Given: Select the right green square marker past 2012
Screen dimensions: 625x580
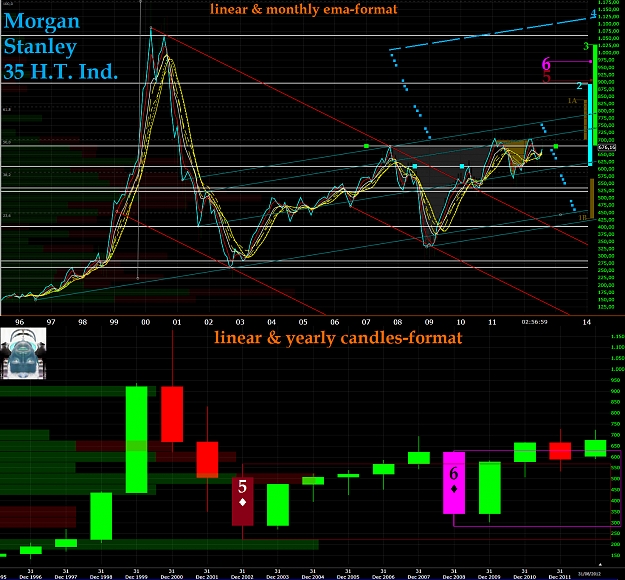Looking at the screenshot, I should point(556,146).
